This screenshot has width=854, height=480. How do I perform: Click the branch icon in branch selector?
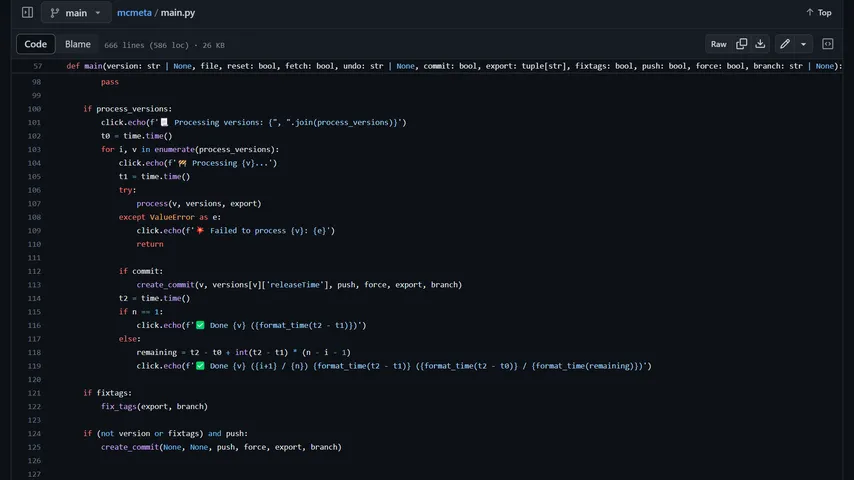(x=58, y=13)
